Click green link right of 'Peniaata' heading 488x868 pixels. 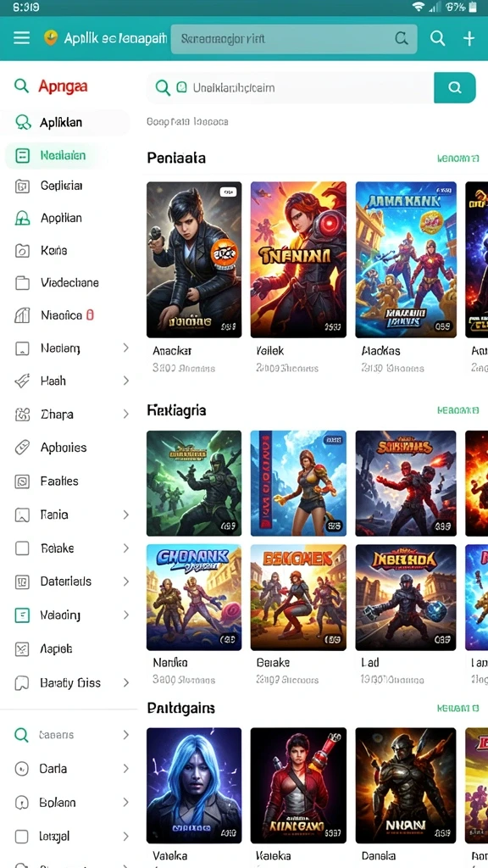tap(457, 159)
